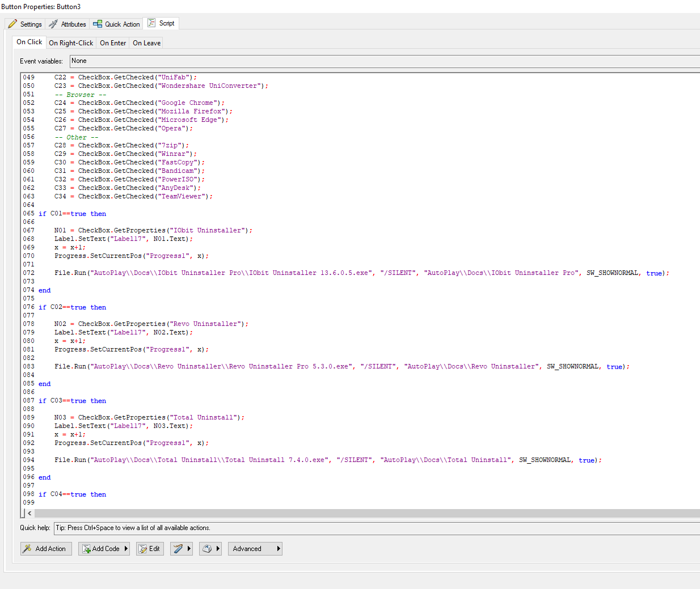
Task: Click the 'if C01==true then' line
Action: (72, 214)
